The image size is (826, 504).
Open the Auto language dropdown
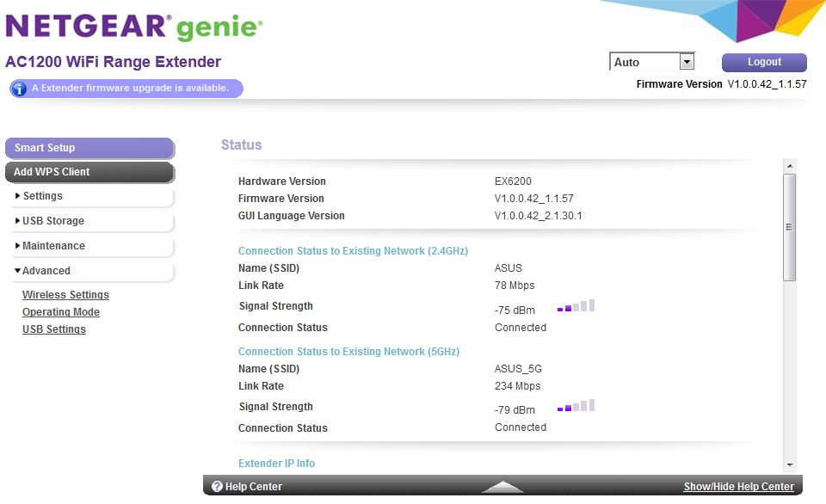[x=652, y=62]
